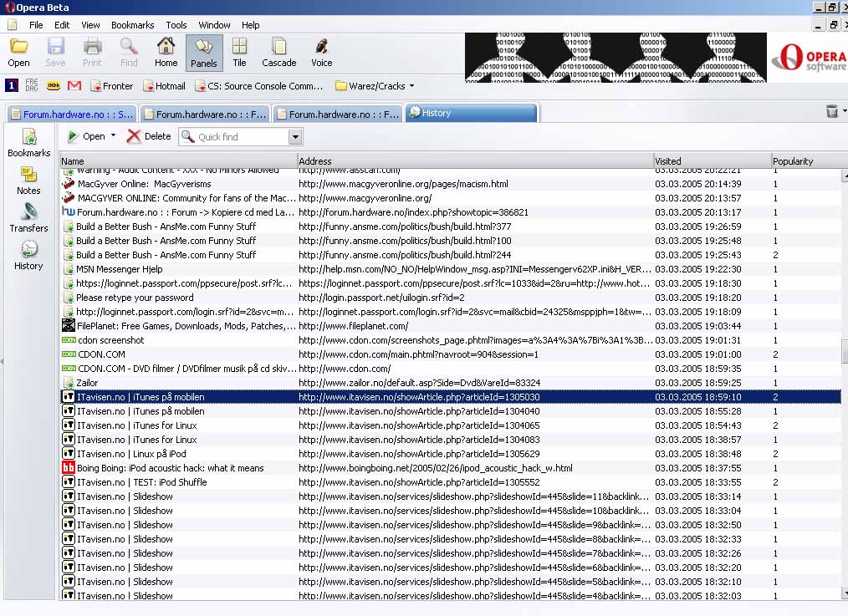Select 'MacGyver Online: MacGyverisms' history entry
This screenshot has height=616, width=848.
tap(451, 184)
